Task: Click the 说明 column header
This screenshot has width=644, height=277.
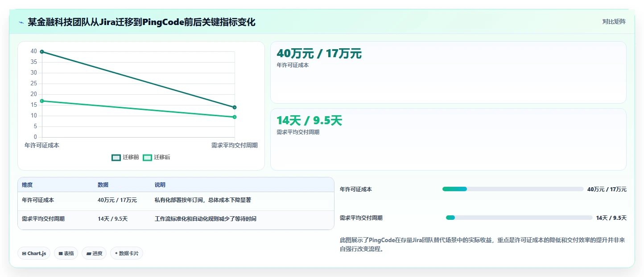Action: click(x=160, y=185)
